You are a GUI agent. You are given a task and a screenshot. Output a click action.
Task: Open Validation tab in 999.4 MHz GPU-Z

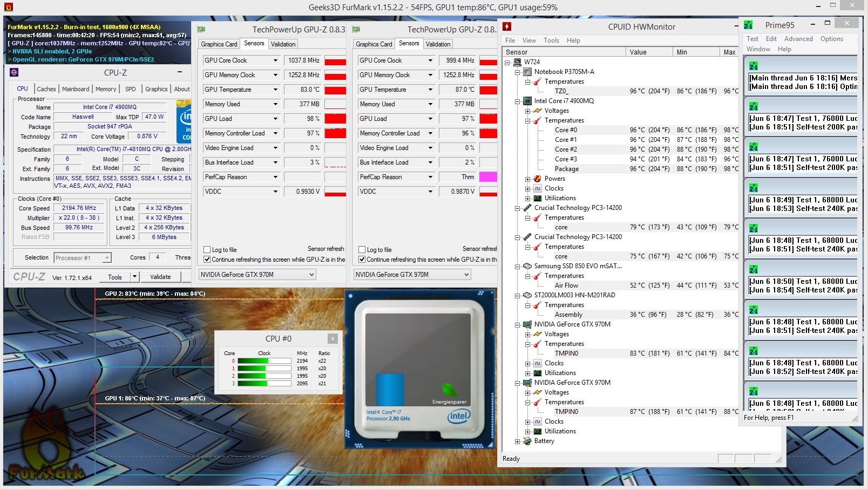coord(438,44)
